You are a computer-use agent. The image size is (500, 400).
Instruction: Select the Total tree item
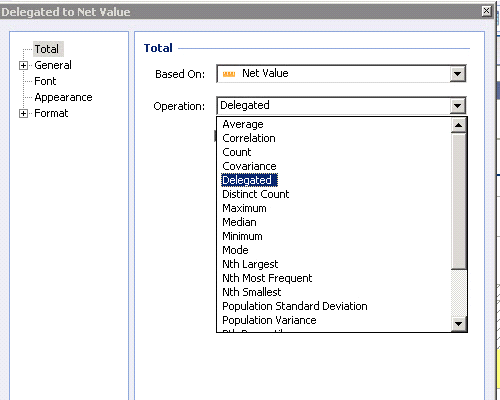point(47,49)
